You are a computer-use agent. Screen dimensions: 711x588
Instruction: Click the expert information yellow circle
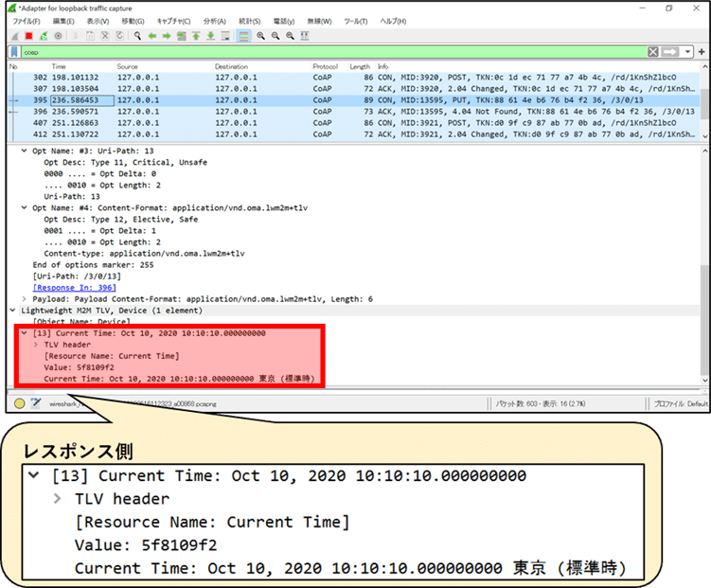click(x=20, y=403)
